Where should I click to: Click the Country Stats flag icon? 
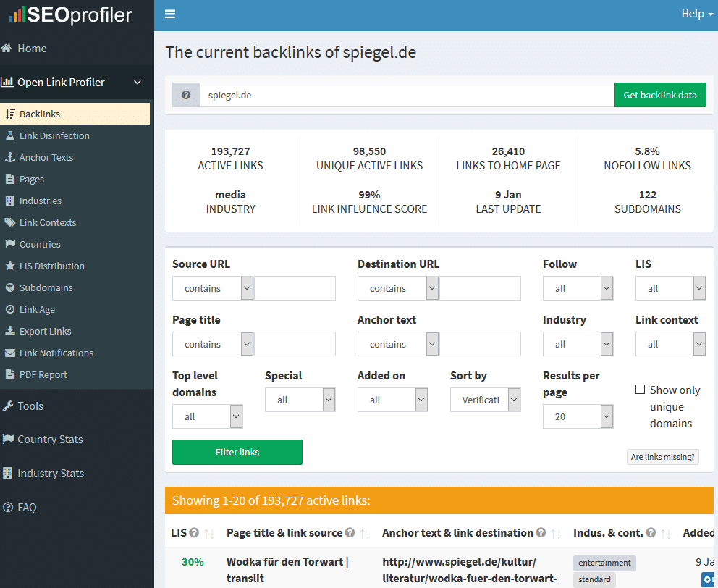click(x=8, y=439)
